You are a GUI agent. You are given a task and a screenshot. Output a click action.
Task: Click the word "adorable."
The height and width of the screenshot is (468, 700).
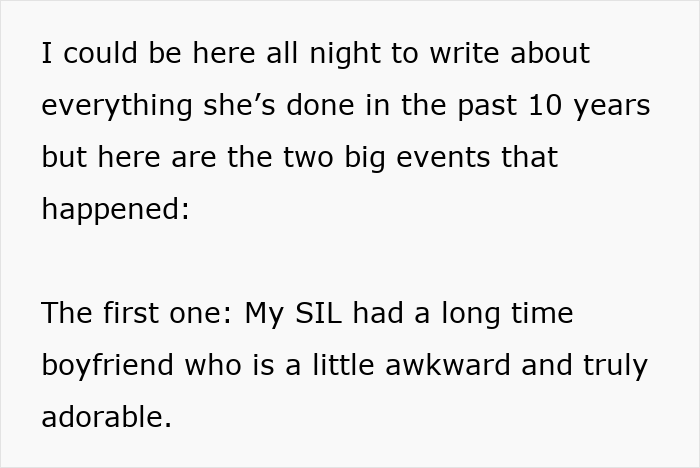point(107,418)
